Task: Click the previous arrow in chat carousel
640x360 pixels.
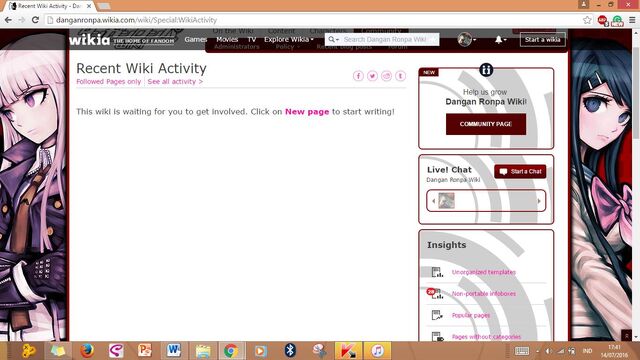Action: pos(433,201)
